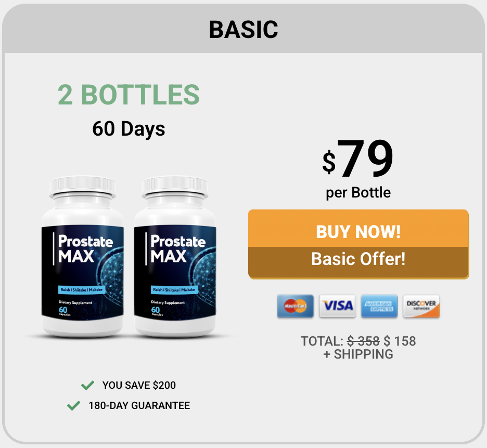
Task: Click the checkmark next to 180-Day Guarantee
Action: coord(73,405)
